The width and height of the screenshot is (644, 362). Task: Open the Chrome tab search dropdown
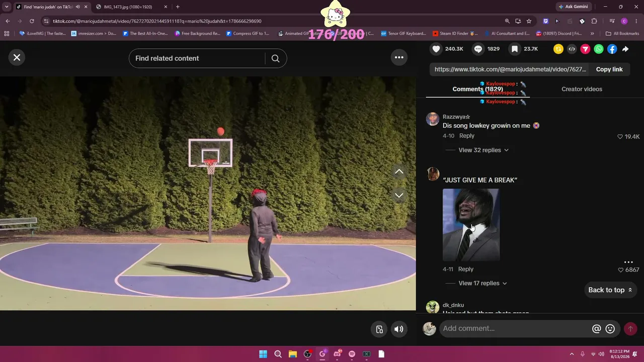[x=7, y=7]
